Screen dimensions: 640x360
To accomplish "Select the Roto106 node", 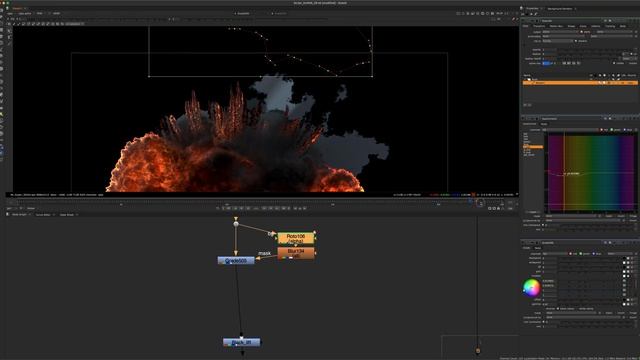I will (296, 238).
